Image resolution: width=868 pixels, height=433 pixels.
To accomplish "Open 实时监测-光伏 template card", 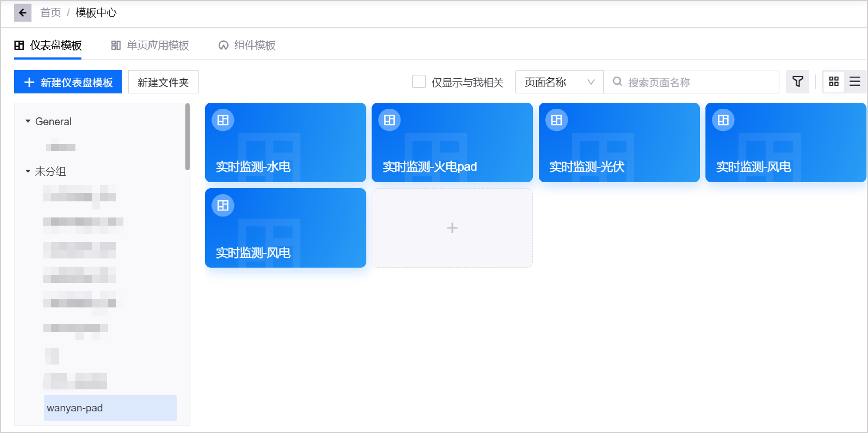I will (x=619, y=142).
